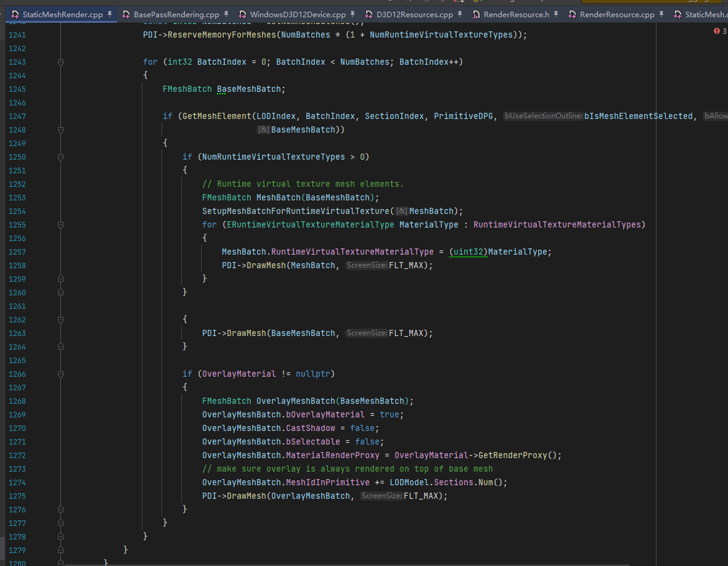
Task: Collapse the range-for loop at line 1255
Action: (60, 224)
